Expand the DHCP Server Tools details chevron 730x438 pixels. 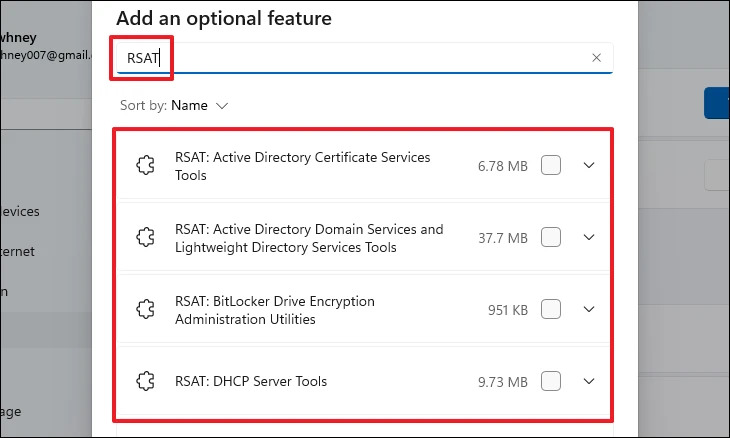(588, 381)
